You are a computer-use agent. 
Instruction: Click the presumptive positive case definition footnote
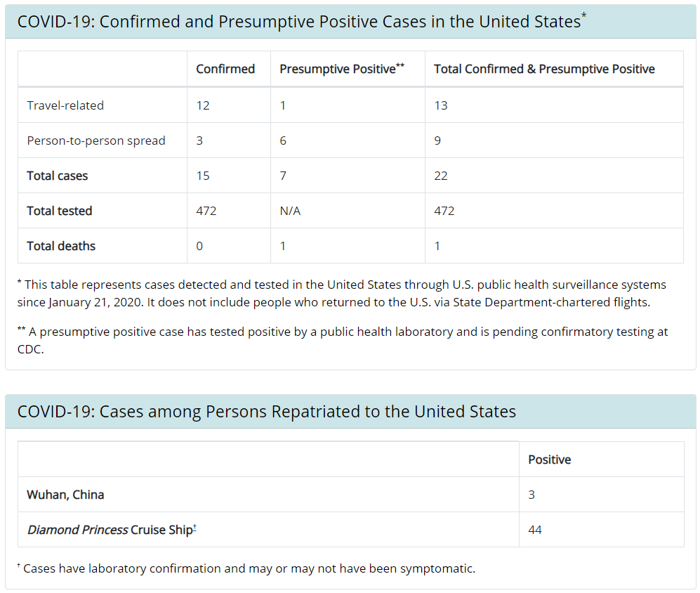pos(343,340)
